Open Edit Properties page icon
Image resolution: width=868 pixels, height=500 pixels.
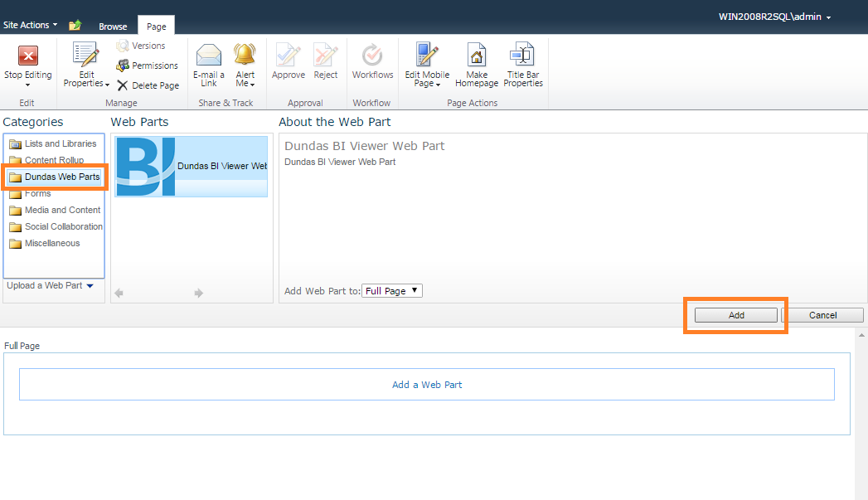coord(85,55)
